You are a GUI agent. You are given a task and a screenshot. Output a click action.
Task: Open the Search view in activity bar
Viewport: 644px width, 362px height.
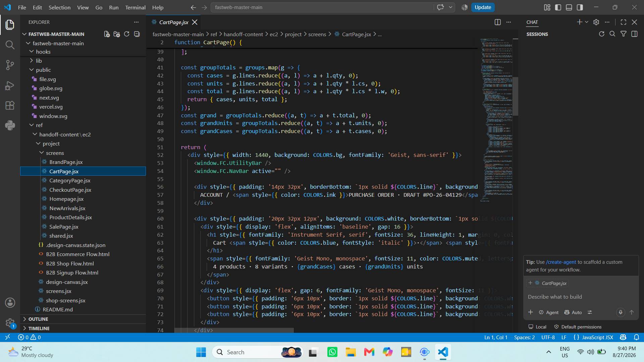click(10, 45)
